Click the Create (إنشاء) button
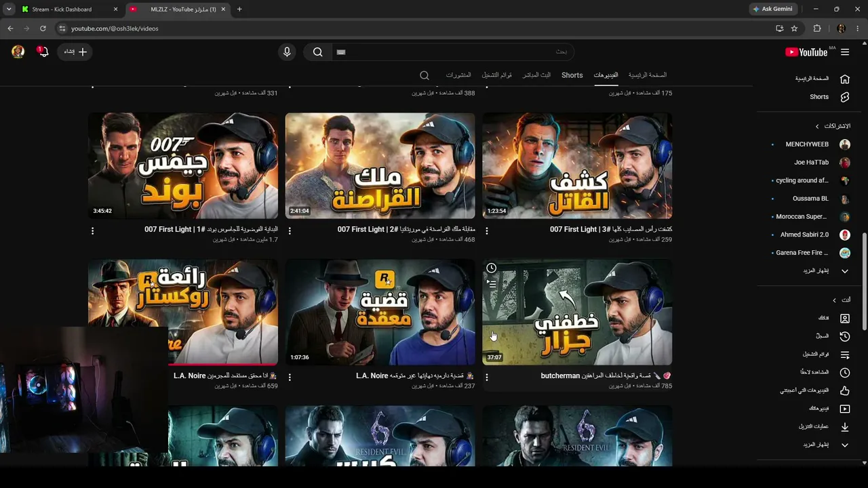Viewport: 868px width, 488px height. pos(75,52)
